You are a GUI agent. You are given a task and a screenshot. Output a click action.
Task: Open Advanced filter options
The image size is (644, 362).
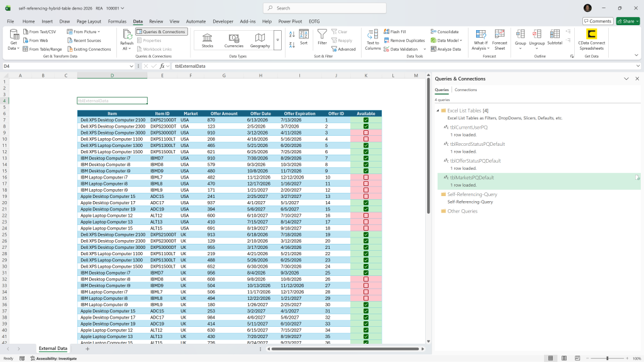coord(343,49)
